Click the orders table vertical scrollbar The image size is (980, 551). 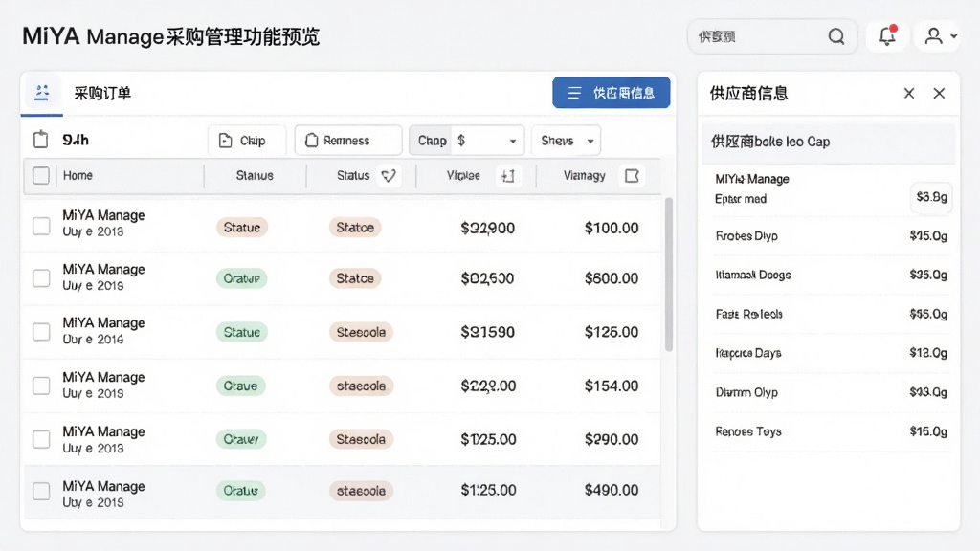(x=668, y=275)
